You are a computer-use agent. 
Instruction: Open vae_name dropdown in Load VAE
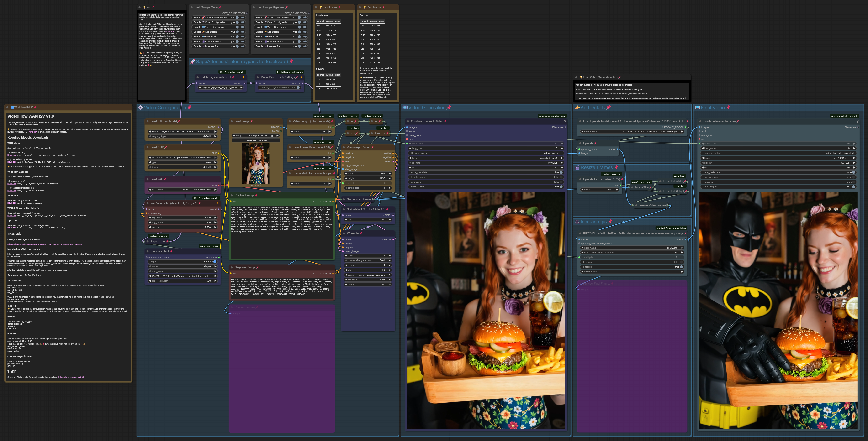click(183, 190)
